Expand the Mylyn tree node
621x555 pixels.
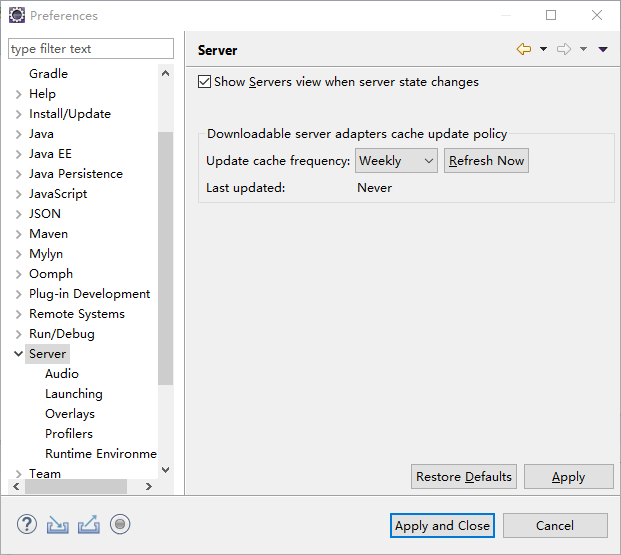click(18, 254)
